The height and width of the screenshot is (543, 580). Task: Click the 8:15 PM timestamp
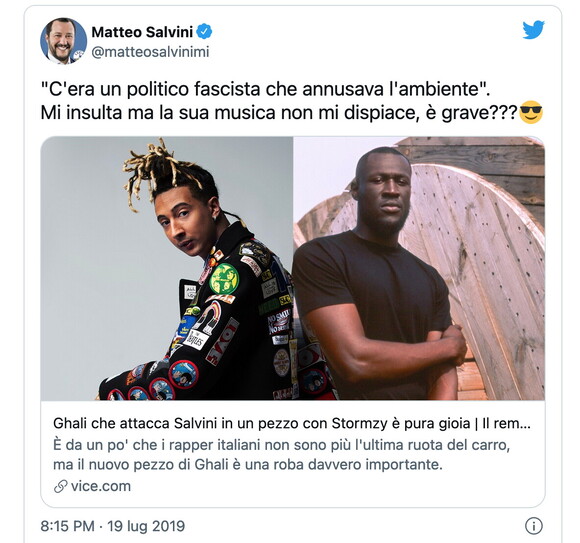click(67, 526)
